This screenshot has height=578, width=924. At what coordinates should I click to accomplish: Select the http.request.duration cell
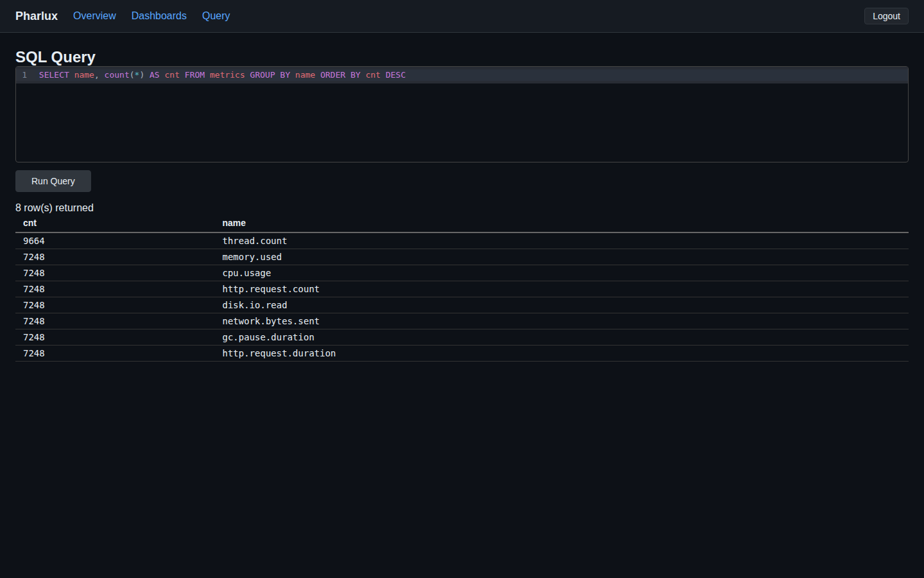(279, 353)
